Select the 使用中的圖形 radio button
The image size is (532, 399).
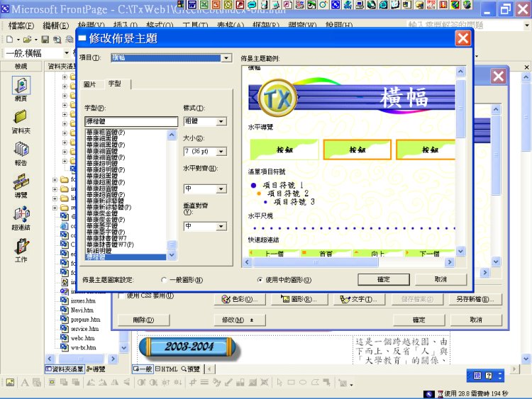(260, 280)
